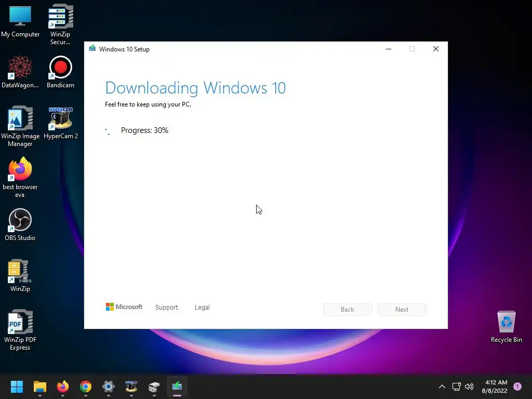Open WinZip Secure desktop shortcut
Viewport: 532px width, 399px height.
pyautogui.click(x=60, y=25)
